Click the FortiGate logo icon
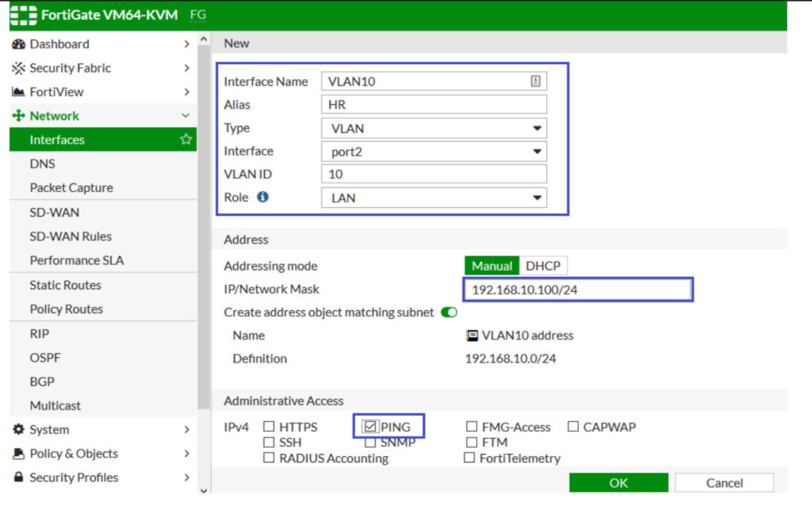 pos(23,15)
